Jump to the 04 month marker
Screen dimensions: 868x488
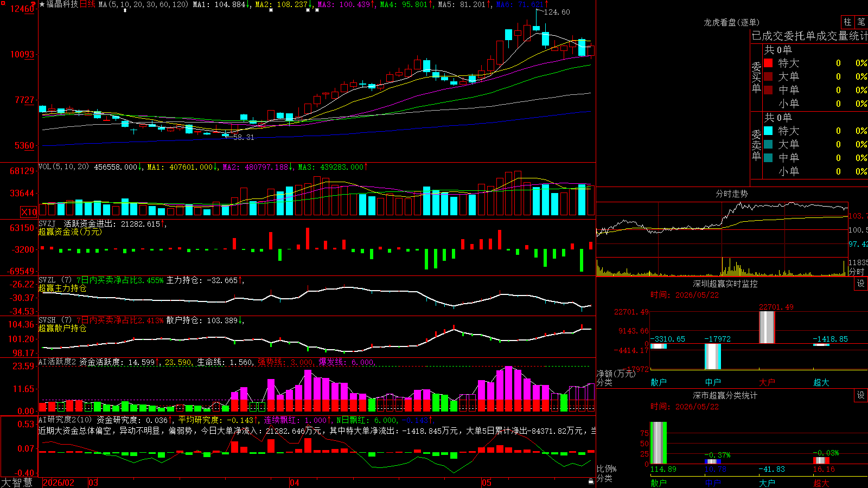point(295,483)
